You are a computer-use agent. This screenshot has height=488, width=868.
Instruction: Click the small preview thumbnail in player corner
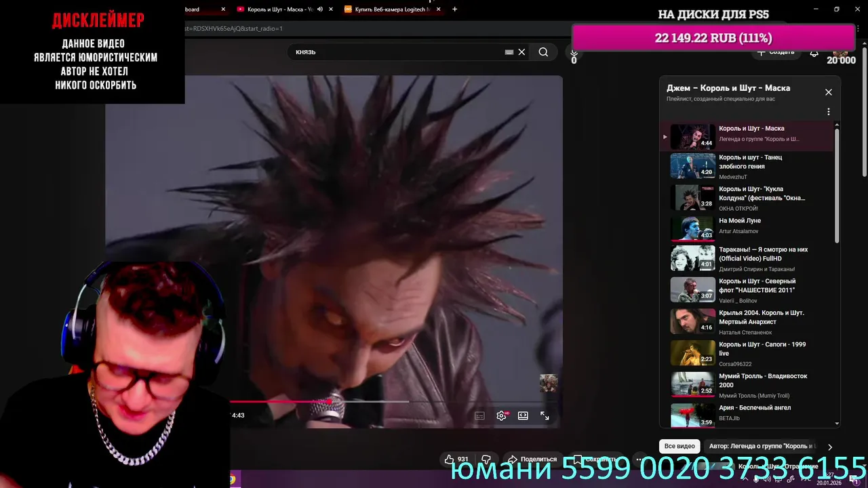click(549, 383)
